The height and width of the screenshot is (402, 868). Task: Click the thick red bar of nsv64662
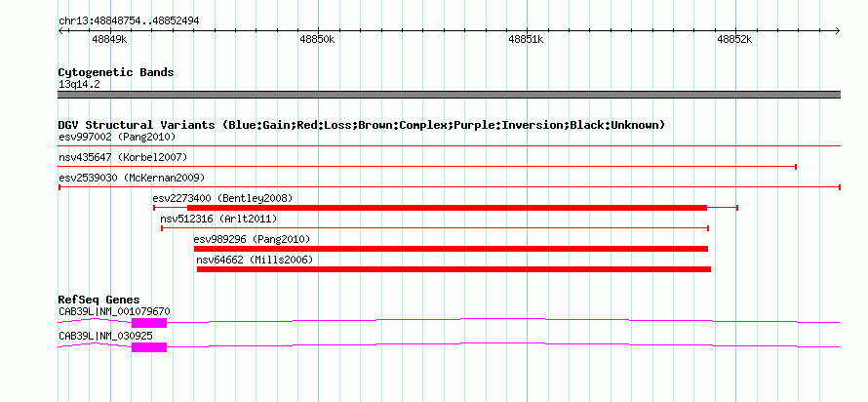coord(454,269)
